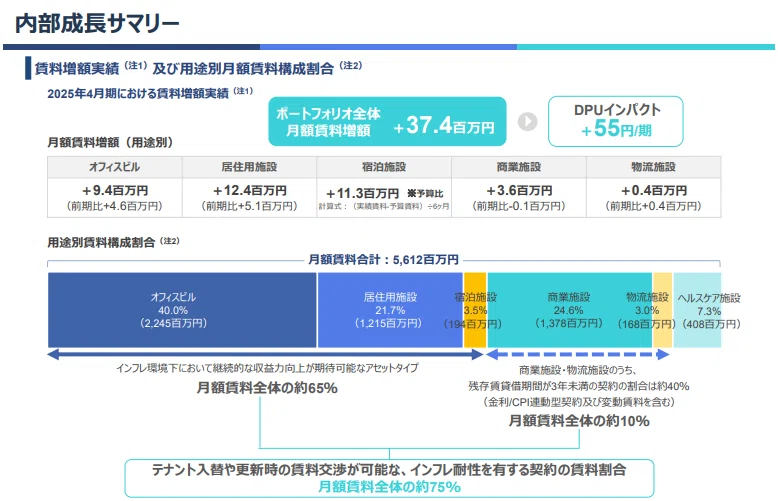Image resolution: width=778 pixels, height=501 pixels.
Task: Click the オフィスビル table header
Action: click(x=115, y=167)
